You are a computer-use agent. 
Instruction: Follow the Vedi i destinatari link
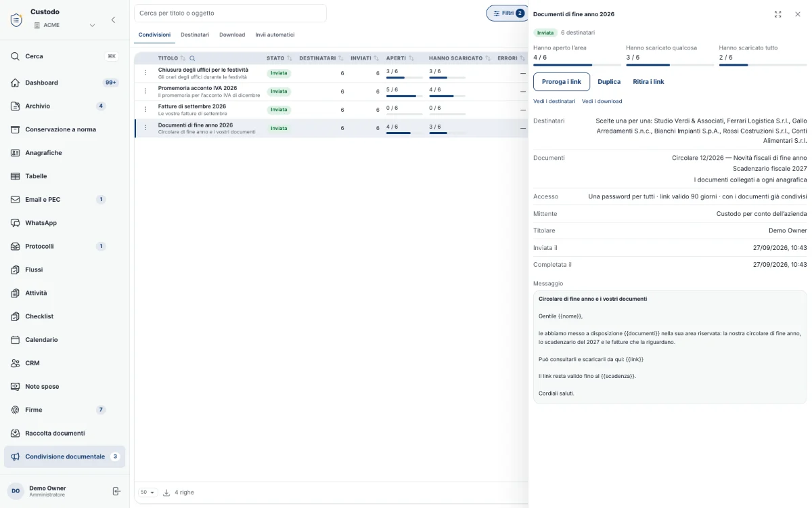tap(554, 102)
